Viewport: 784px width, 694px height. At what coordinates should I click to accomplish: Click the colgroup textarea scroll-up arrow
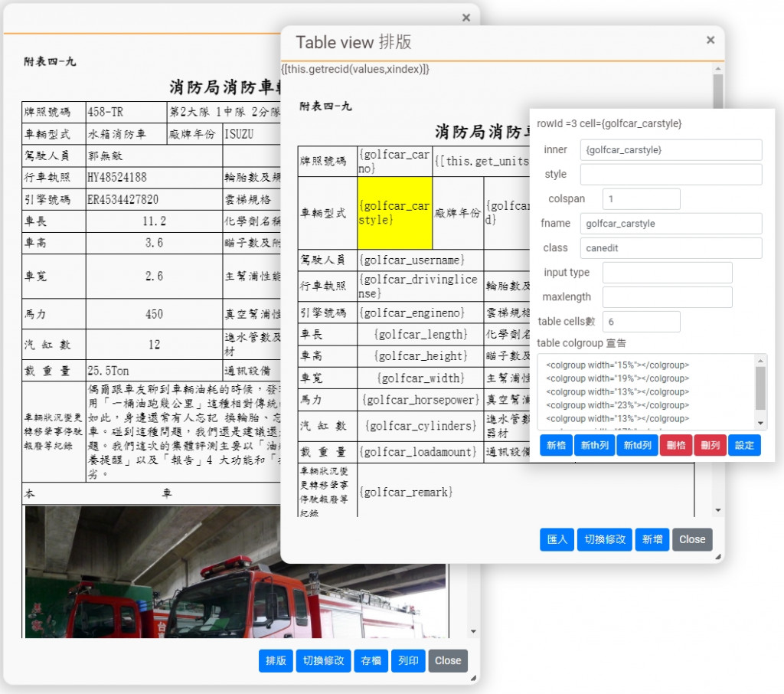click(x=760, y=360)
